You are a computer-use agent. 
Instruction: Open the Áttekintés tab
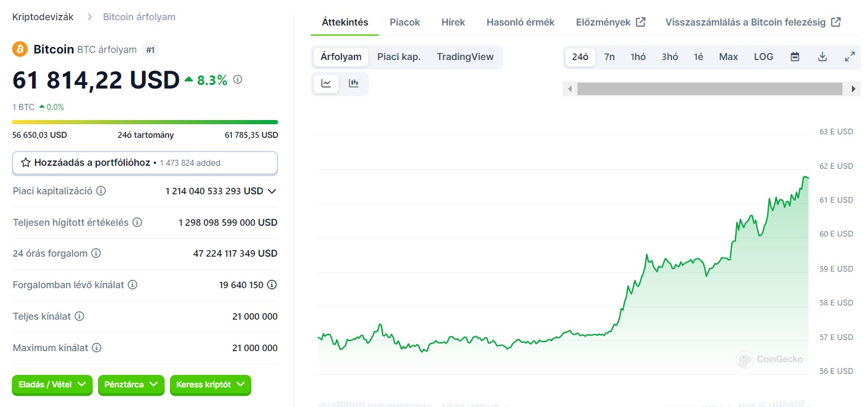[x=345, y=23]
